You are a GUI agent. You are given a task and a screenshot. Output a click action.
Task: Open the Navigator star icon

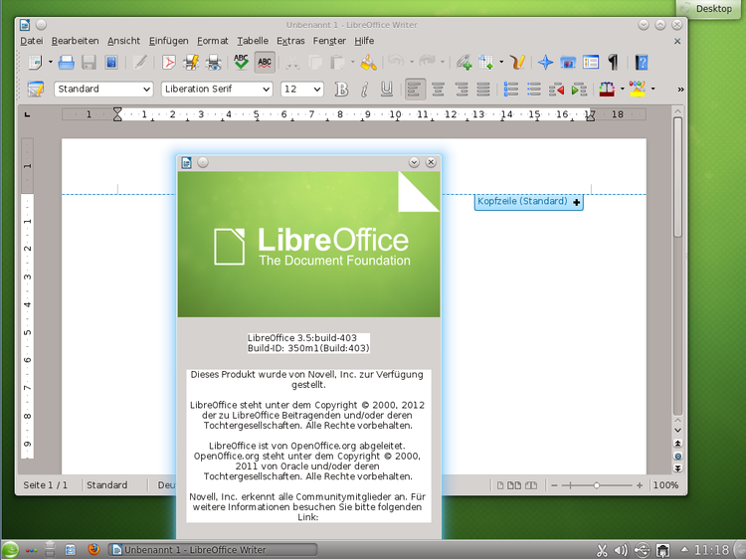point(545,63)
